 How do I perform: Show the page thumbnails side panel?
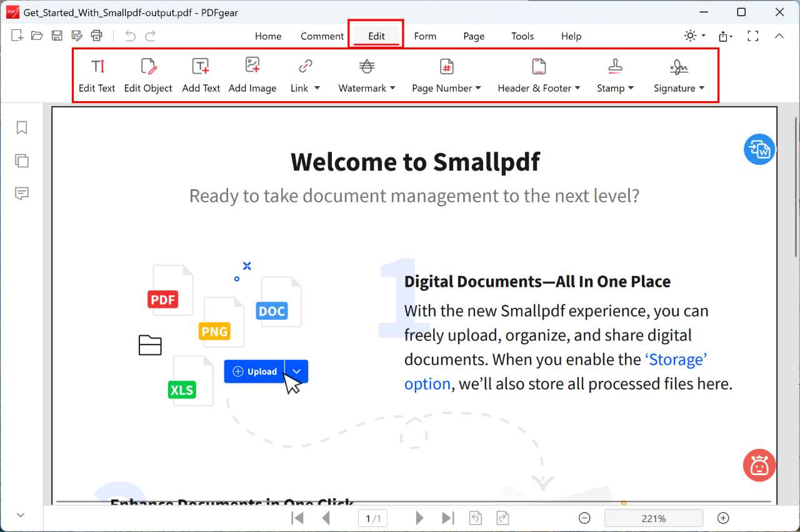(22, 160)
